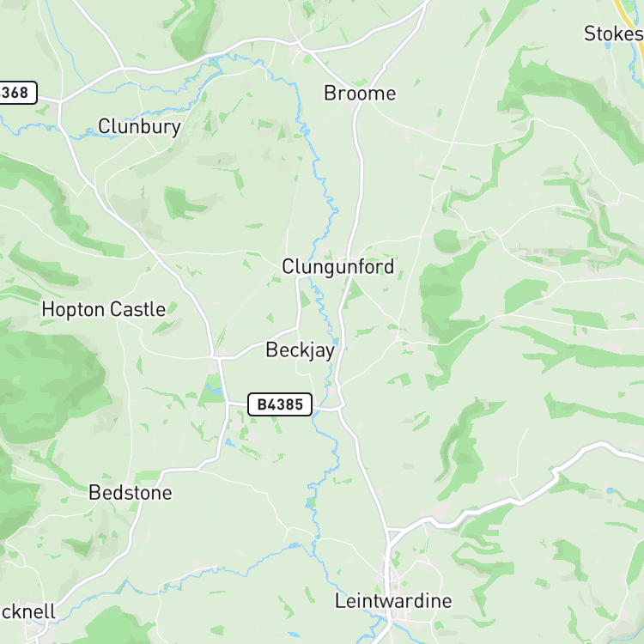Screen dimensions: 644x644
Task: Click the Clungunford village label
Action: click(x=337, y=267)
